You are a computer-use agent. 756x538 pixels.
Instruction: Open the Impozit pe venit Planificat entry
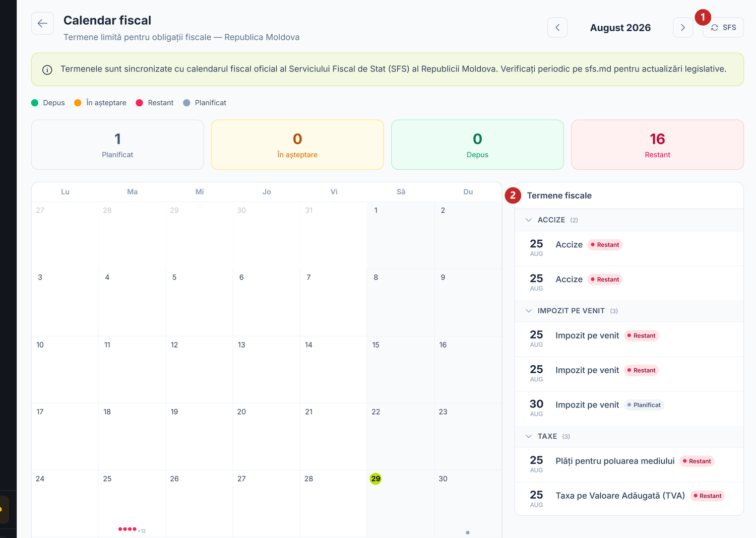(629, 409)
